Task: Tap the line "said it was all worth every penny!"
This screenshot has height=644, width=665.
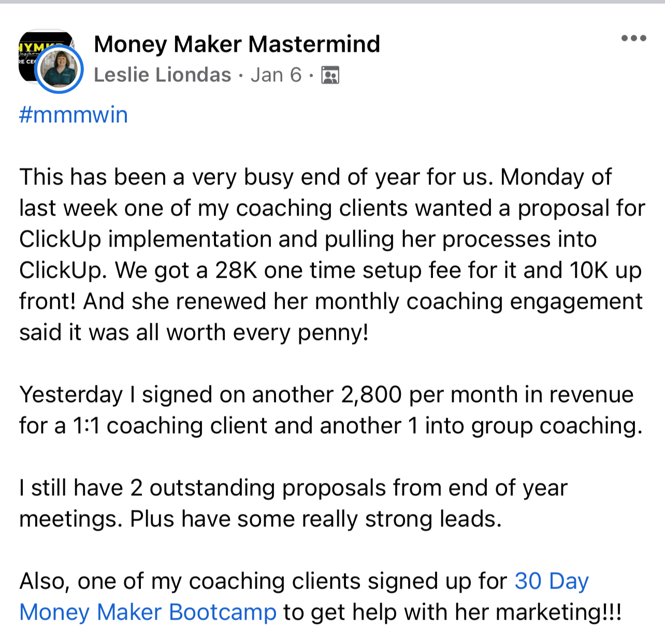Action: (194, 333)
